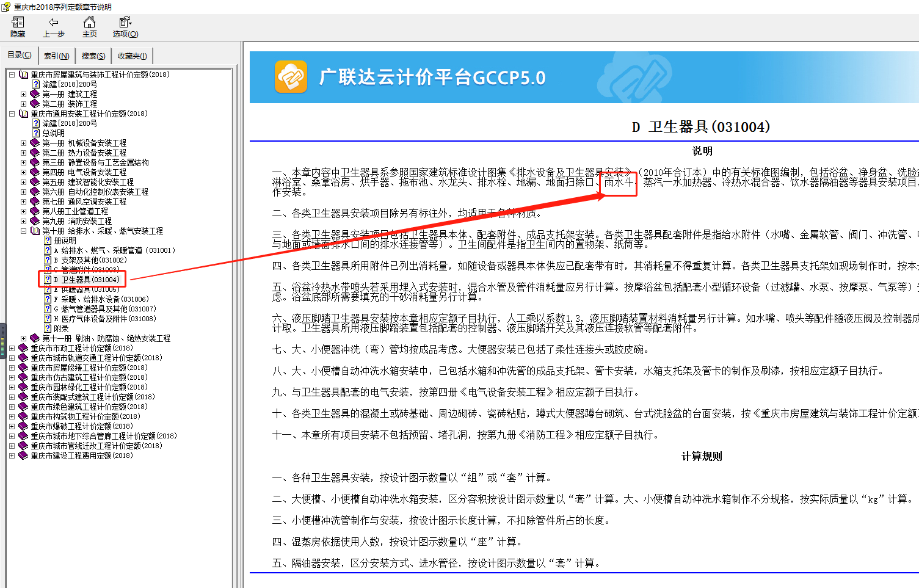Select 第三册 静置设备与工艺金属结构
Screen dimensions: 919x588
[x=95, y=162]
